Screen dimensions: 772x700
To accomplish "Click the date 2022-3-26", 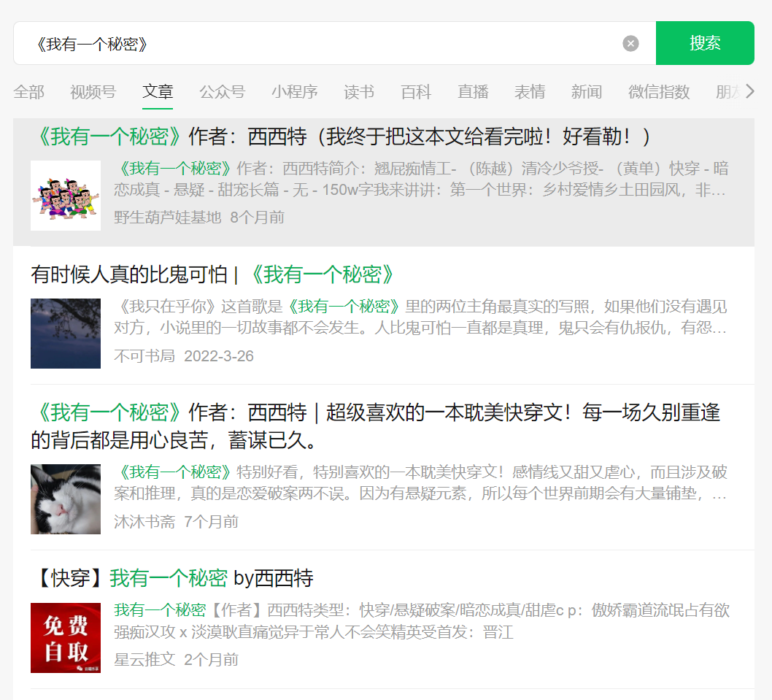I will pyautogui.click(x=219, y=355).
